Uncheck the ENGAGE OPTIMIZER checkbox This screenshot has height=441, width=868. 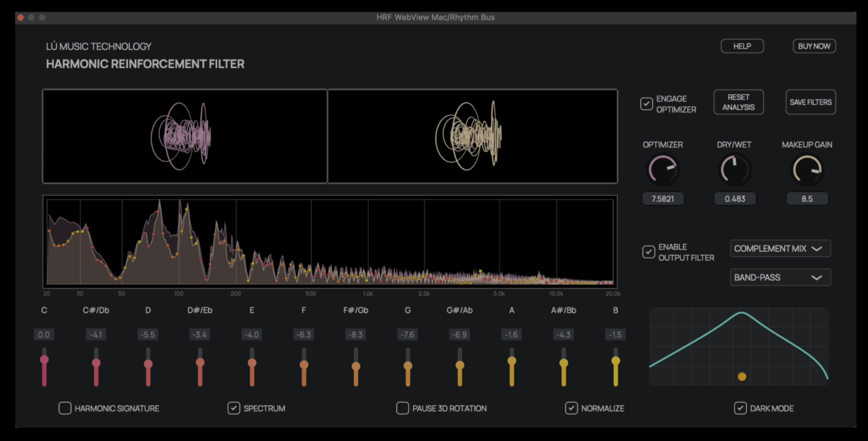click(647, 104)
